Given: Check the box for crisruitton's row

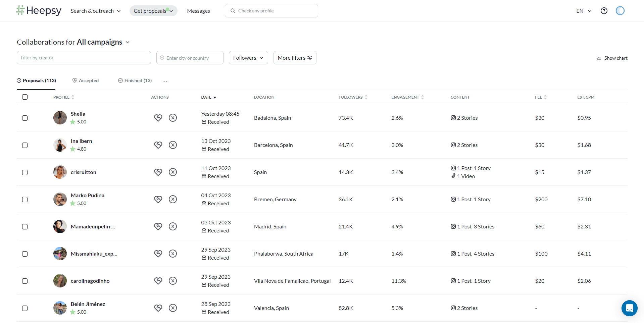Looking at the screenshot, I should [x=25, y=172].
